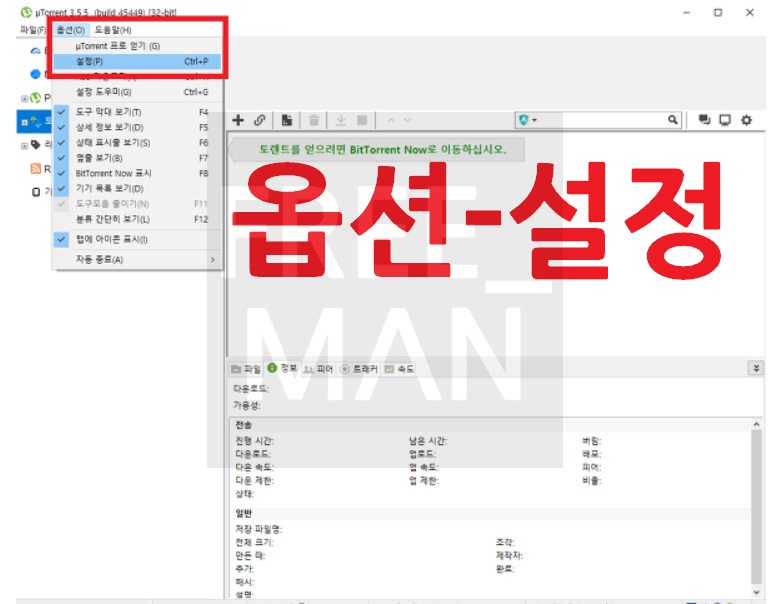
Task: Select 설정 도우미(G) menu entry
Action: tap(138, 92)
